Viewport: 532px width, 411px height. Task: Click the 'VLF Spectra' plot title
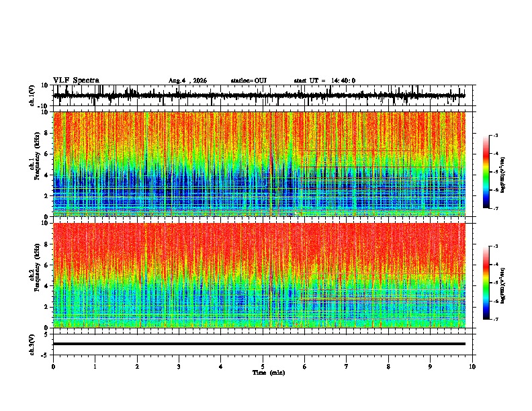point(76,81)
